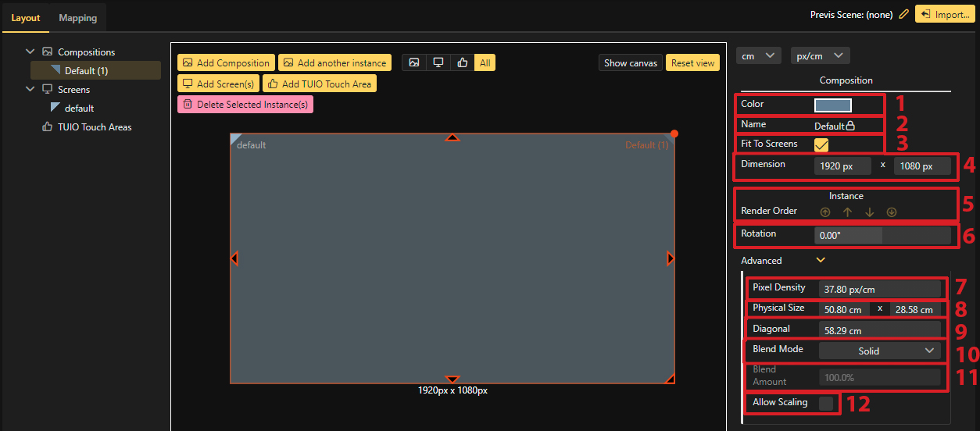
Task: Click the Add Composition button
Action: (x=226, y=63)
